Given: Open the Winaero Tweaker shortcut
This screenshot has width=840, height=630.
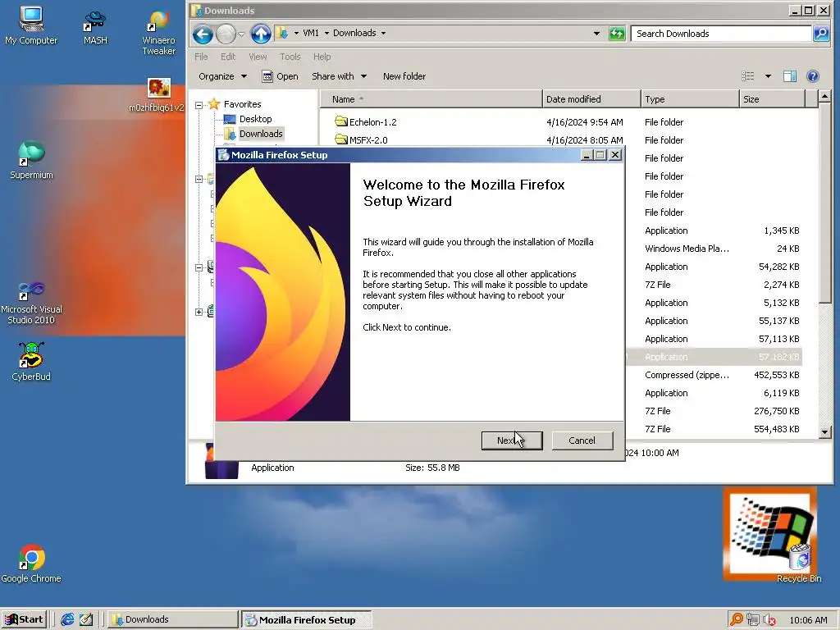Looking at the screenshot, I should pyautogui.click(x=158, y=32).
